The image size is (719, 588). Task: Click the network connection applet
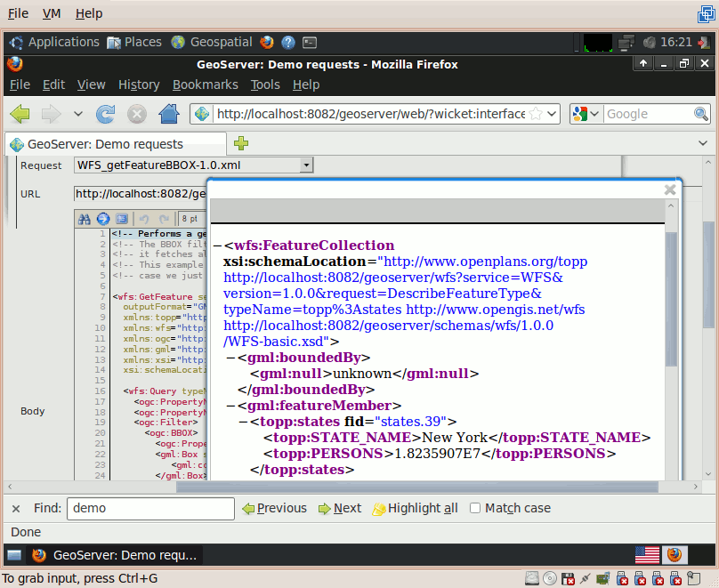[x=626, y=43]
